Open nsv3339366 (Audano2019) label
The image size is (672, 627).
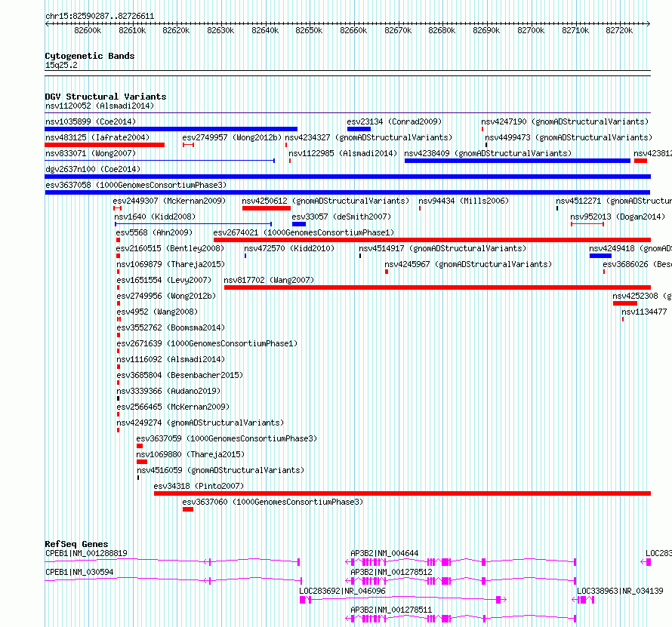point(168,391)
